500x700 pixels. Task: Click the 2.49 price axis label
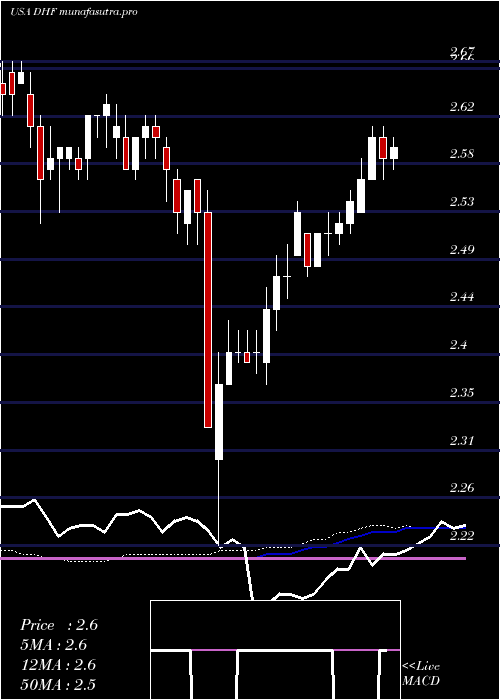[x=462, y=249]
